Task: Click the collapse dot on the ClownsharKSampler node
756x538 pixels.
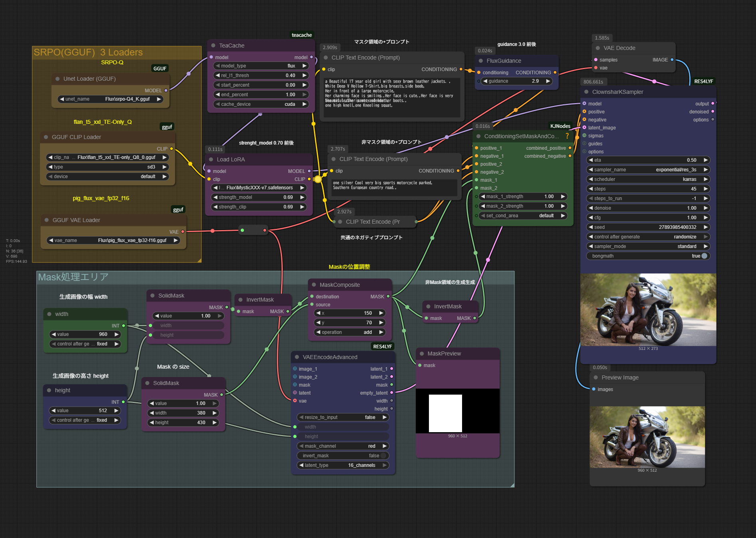Action: [586, 92]
